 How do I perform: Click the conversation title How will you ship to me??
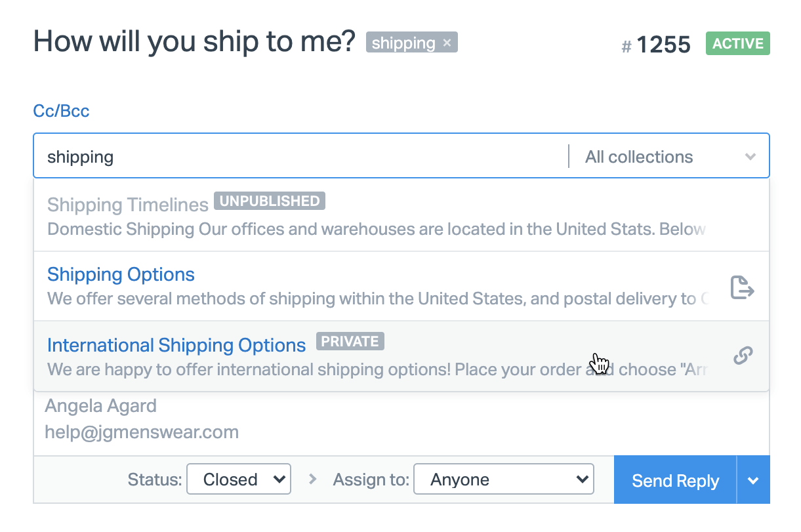pos(194,41)
